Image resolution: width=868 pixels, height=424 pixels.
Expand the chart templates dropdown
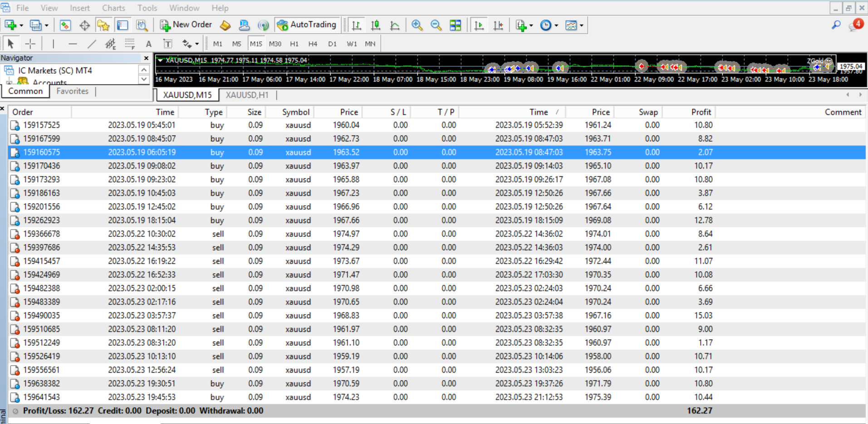(581, 26)
